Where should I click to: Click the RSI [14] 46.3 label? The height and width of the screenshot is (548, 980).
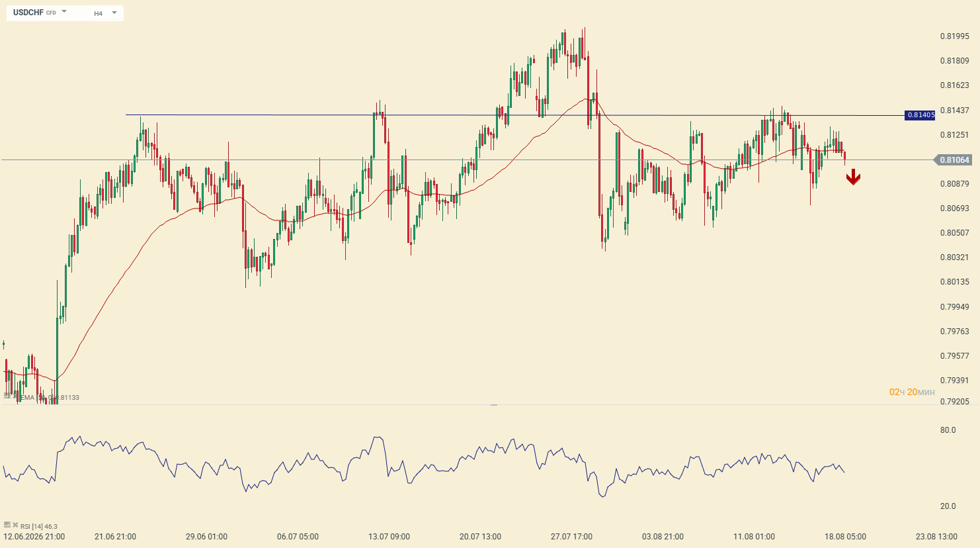coord(39,527)
